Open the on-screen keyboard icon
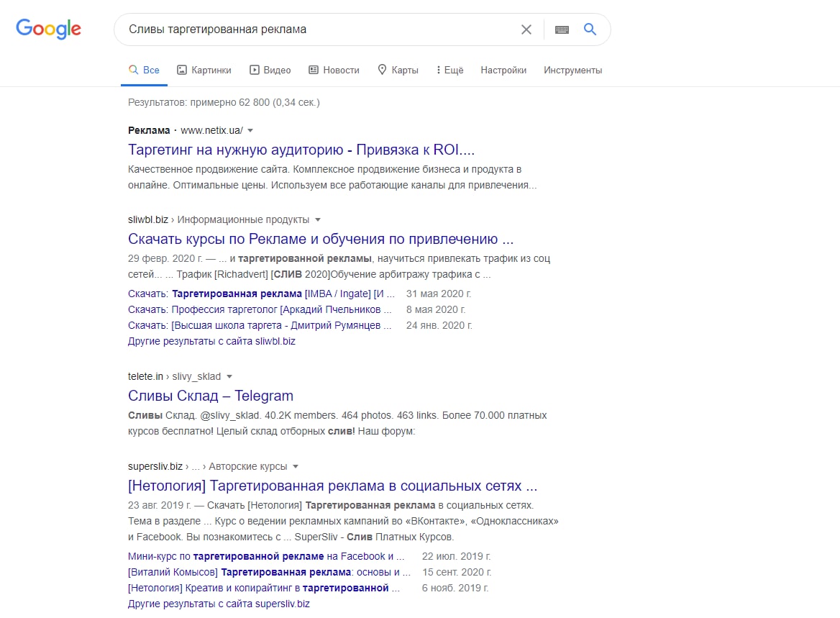The image size is (840, 618). pos(562,29)
